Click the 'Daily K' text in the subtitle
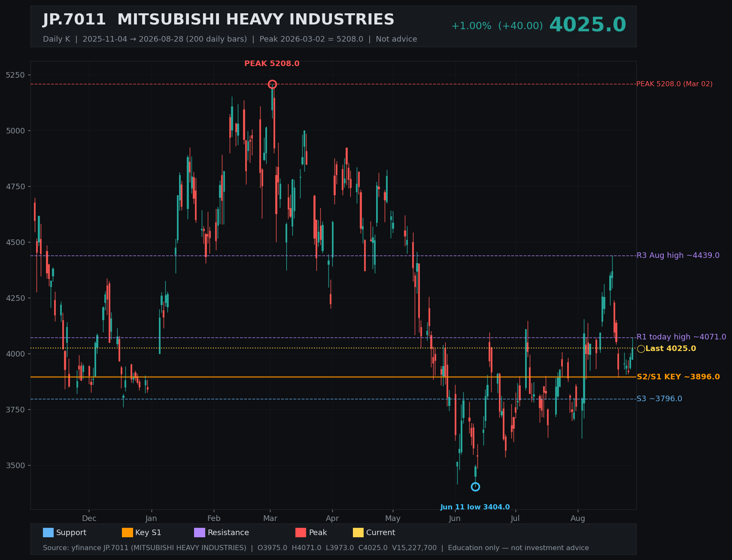 (56, 39)
